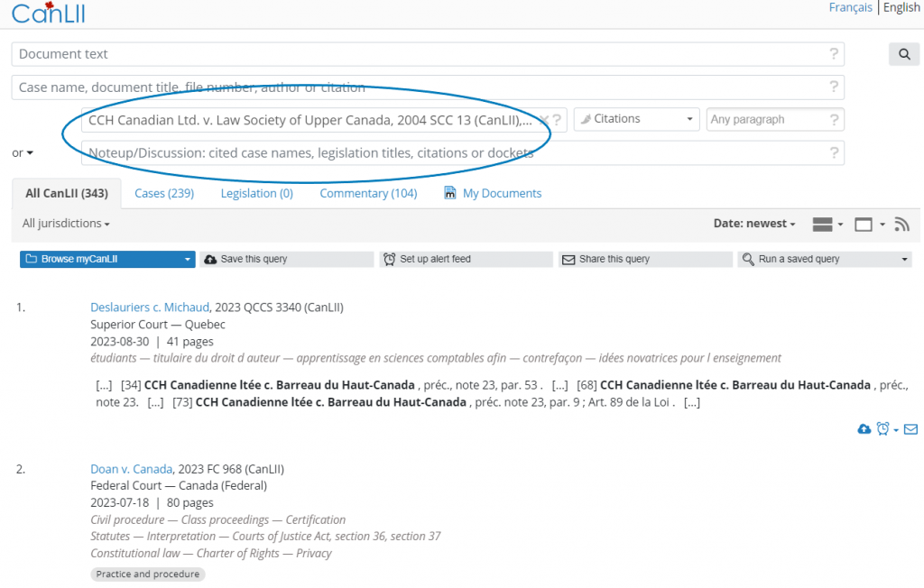Open the Deslauriers c. Michaud case link

150,308
